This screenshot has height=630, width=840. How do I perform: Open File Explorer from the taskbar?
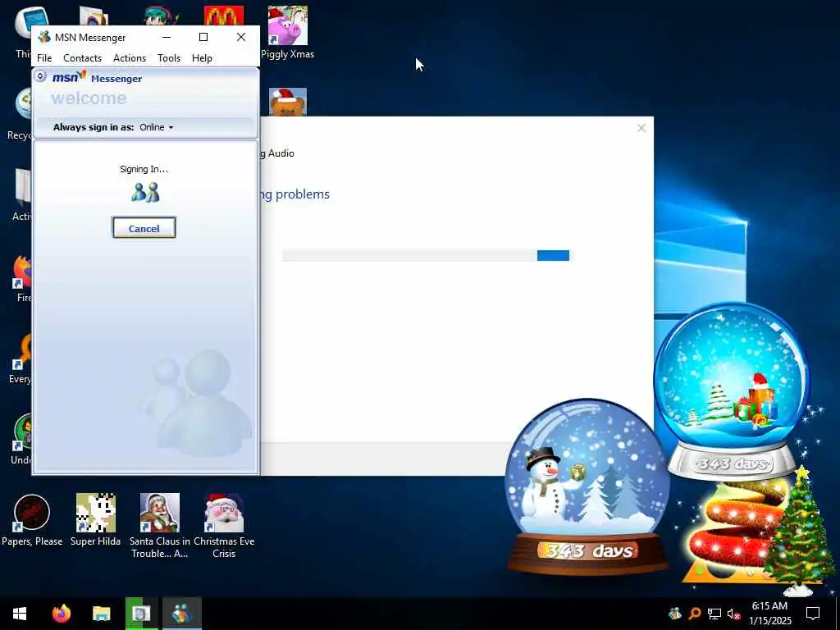[x=101, y=614]
